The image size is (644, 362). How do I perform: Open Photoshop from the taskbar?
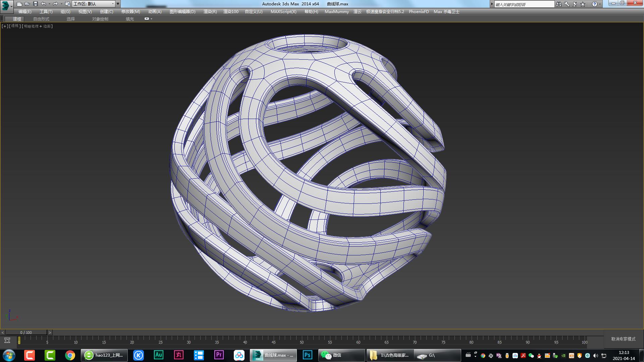point(307,355)
